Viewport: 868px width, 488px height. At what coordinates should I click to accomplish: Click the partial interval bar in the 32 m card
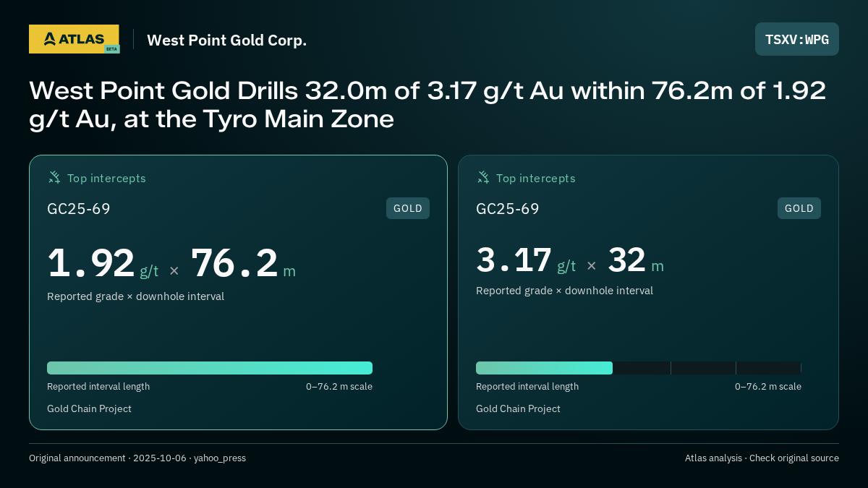coord(544,368)
